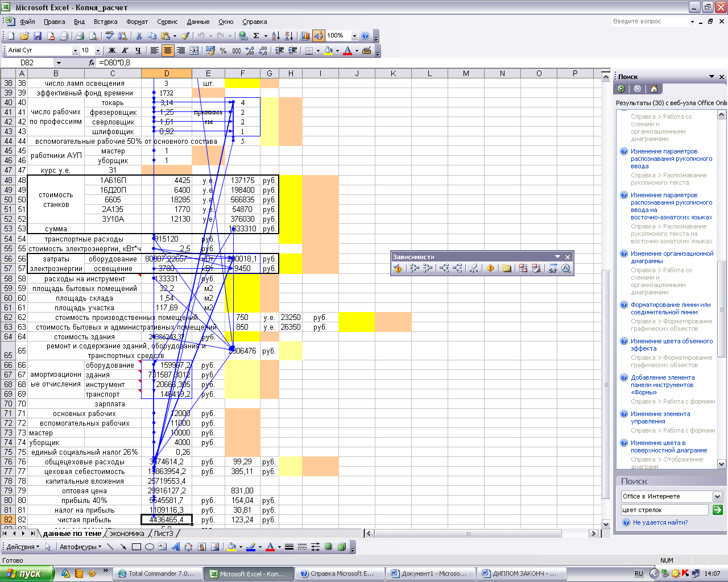Cut selection using the scissors icon
Image resolution: width=728 pixels, height=582 pixels.
tap(139, 36)
